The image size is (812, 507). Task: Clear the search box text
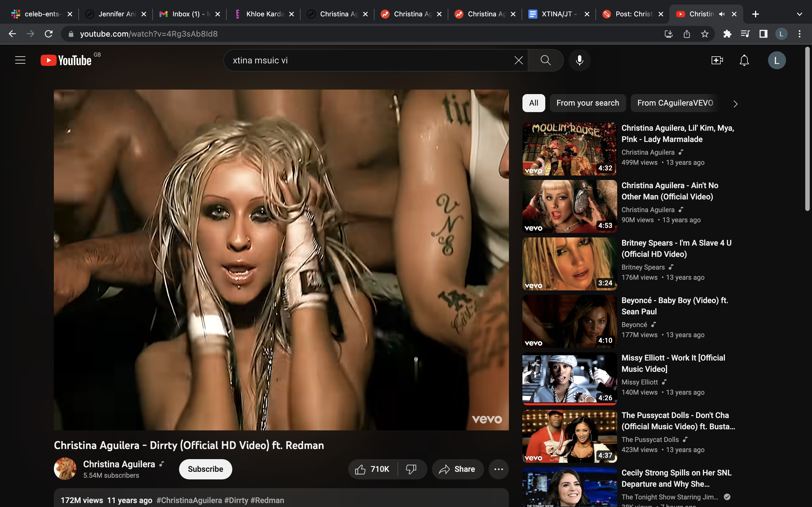[x=518, y=60]
